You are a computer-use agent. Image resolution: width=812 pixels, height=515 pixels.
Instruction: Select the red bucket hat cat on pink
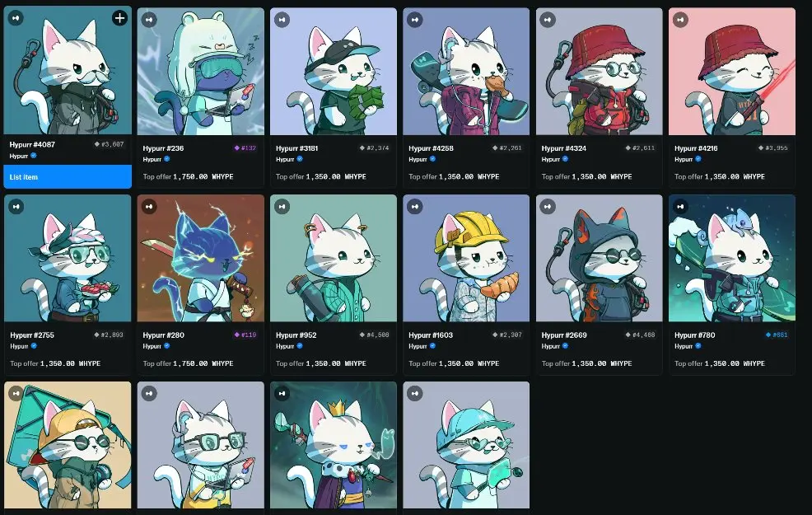732,72
